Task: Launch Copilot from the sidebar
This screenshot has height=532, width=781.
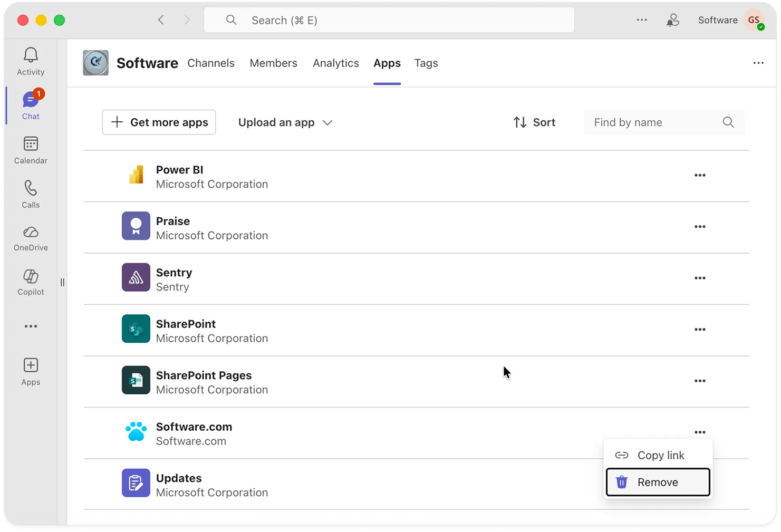Action: tap(30, 282)
